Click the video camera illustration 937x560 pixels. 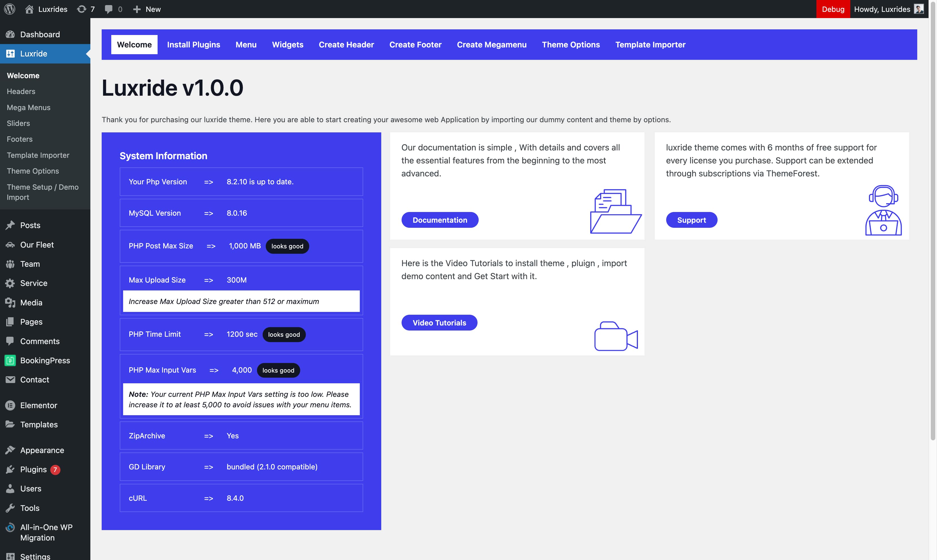click(x=616, y=336)
